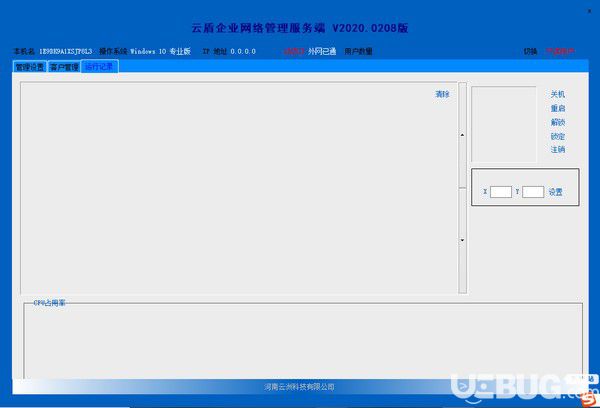Click the 河南云洲科技有限公司 footer text
Viewport: 600px width, 408px height.
299,387
